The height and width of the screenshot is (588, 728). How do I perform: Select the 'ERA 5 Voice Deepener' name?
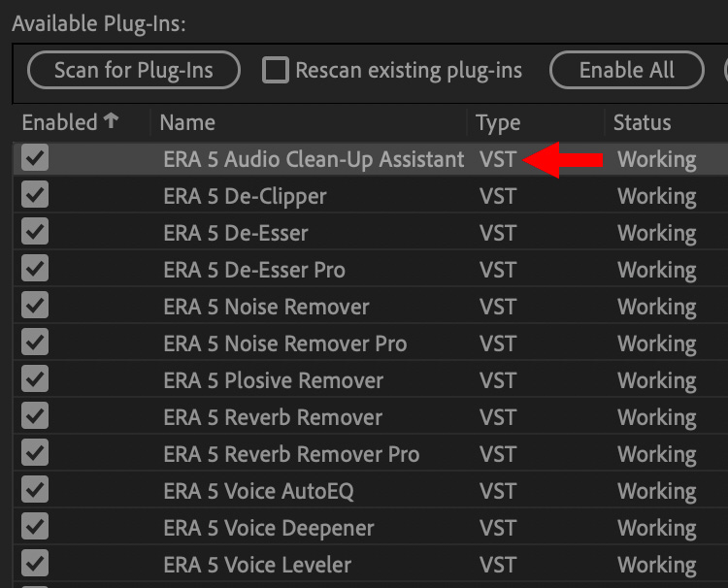click(269, 529)
